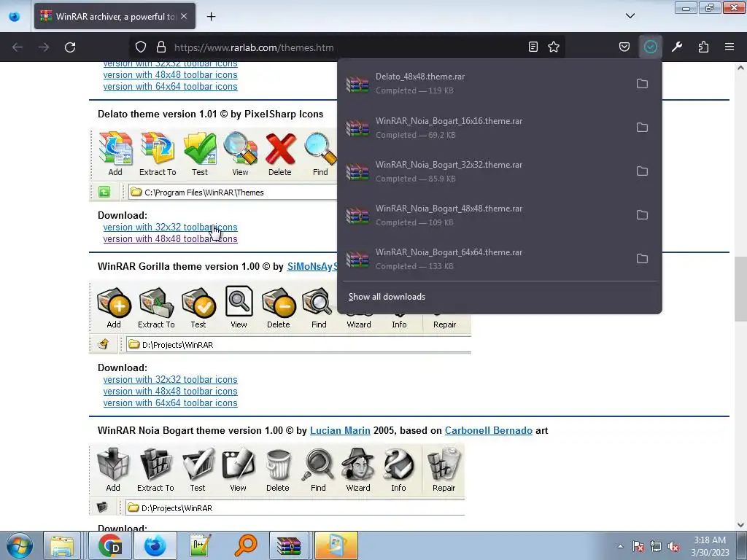
Task: Click 64x64 toolbar icons link above Delato section
Action: [170, 87]
